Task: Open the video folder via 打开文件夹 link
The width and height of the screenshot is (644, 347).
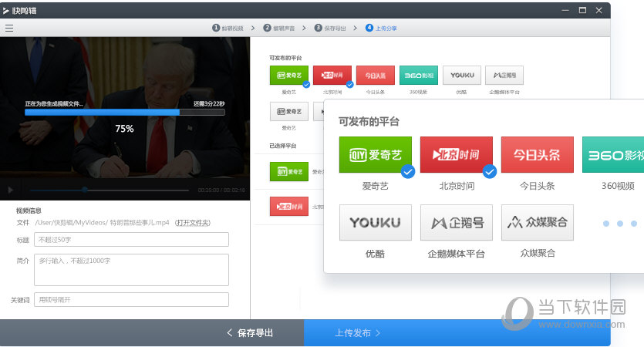Action: pyautogui.click(x=192, y=222)
